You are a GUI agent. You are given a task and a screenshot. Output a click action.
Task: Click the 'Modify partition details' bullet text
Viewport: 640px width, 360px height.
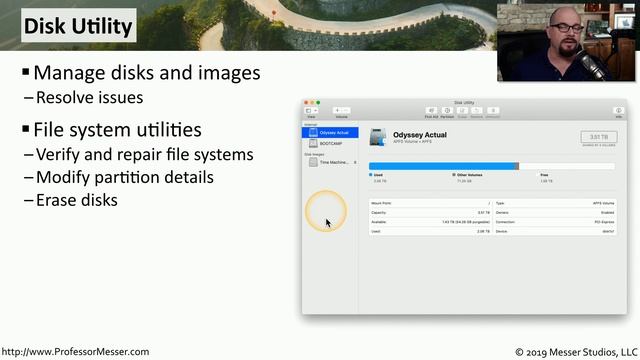124,178
